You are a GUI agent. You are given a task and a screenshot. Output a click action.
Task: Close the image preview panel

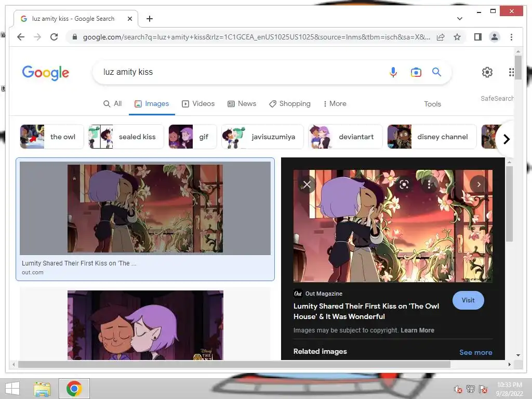[307, 184]
